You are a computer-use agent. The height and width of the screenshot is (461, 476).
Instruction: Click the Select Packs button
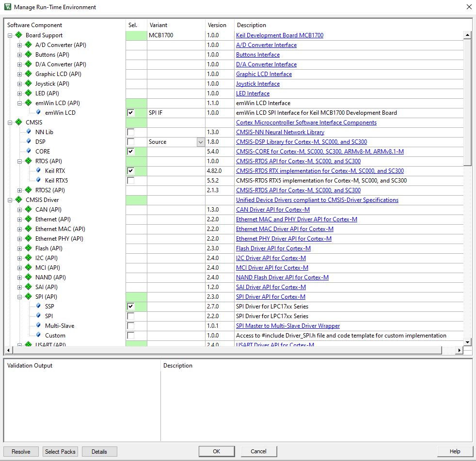click(60, 451)
